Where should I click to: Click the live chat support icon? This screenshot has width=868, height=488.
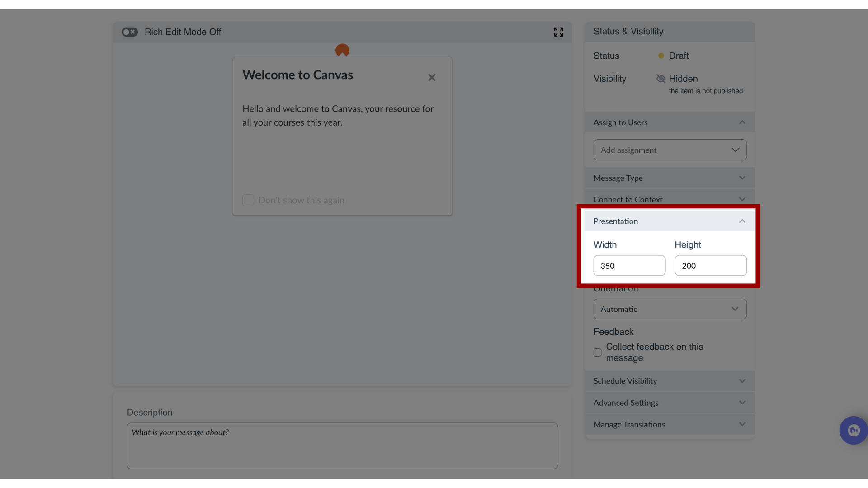click(x=854, y=430)
